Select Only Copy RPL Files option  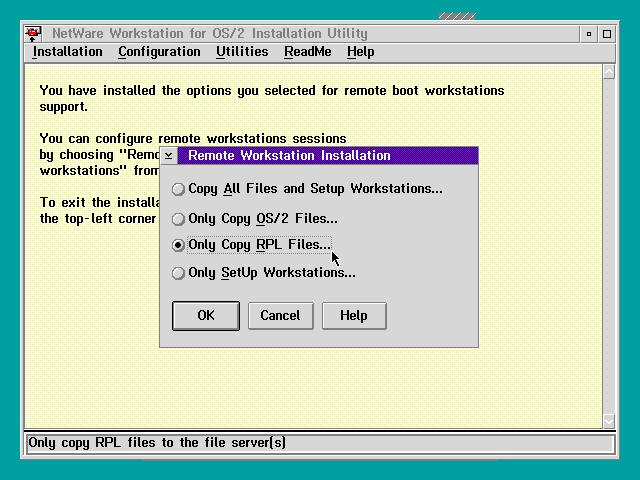coord(251,245)
